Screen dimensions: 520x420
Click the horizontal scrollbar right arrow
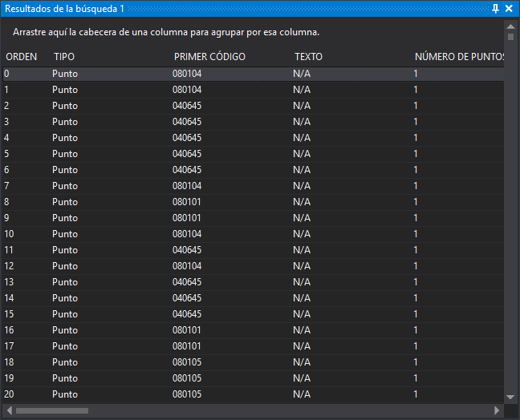coord(497,410)
